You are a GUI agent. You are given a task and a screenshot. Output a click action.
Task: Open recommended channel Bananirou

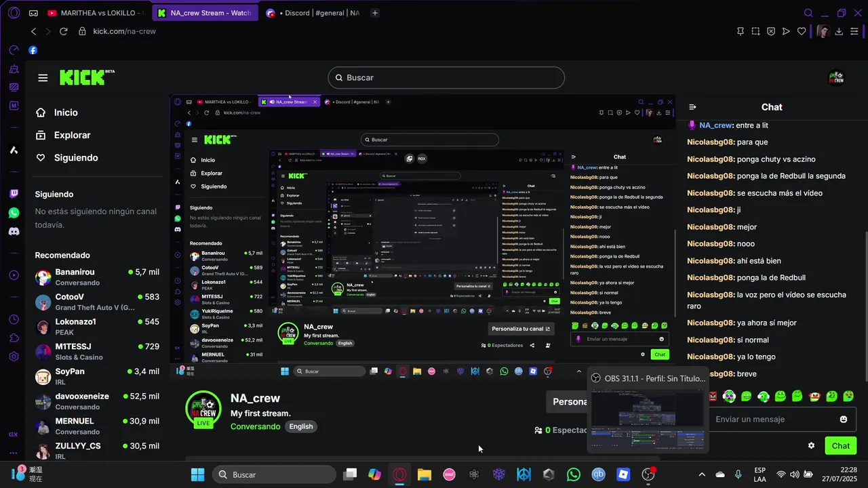(x=97, y=277)
